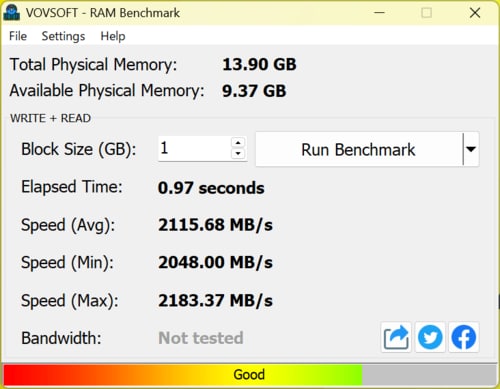Decrease block size with down arrow
Viewport: 500px width, 389px height.
click(238, 153)
